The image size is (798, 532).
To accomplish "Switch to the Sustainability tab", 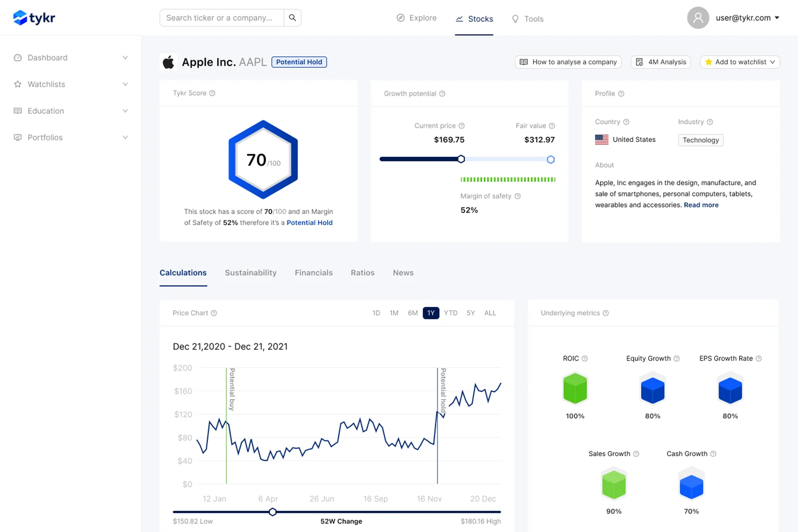I will 250,273.
